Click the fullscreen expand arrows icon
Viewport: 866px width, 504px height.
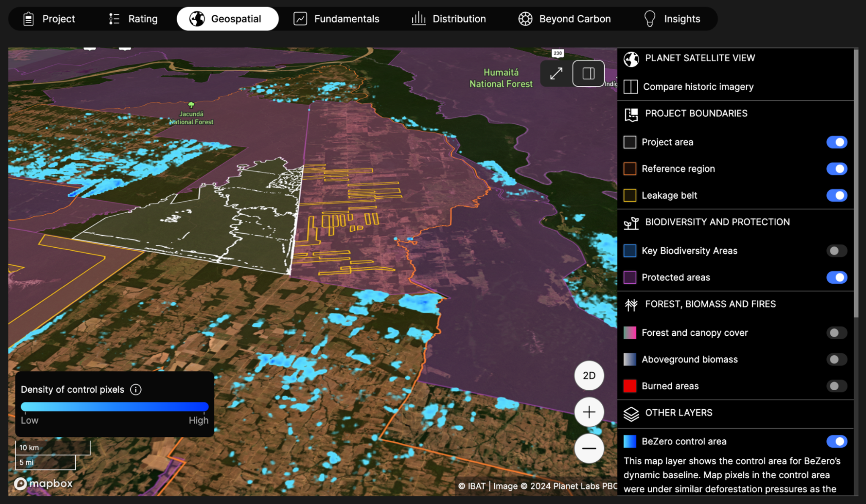point(556,74)
